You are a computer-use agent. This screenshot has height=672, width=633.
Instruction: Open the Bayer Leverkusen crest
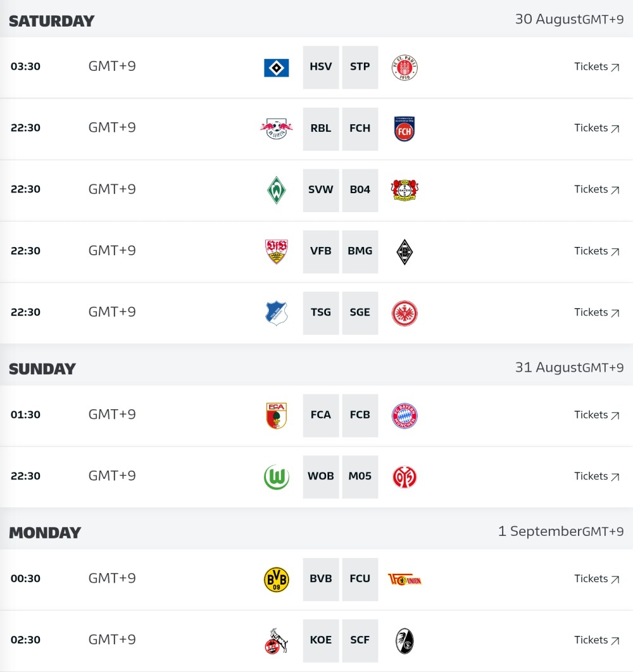[x=404, y=190]
